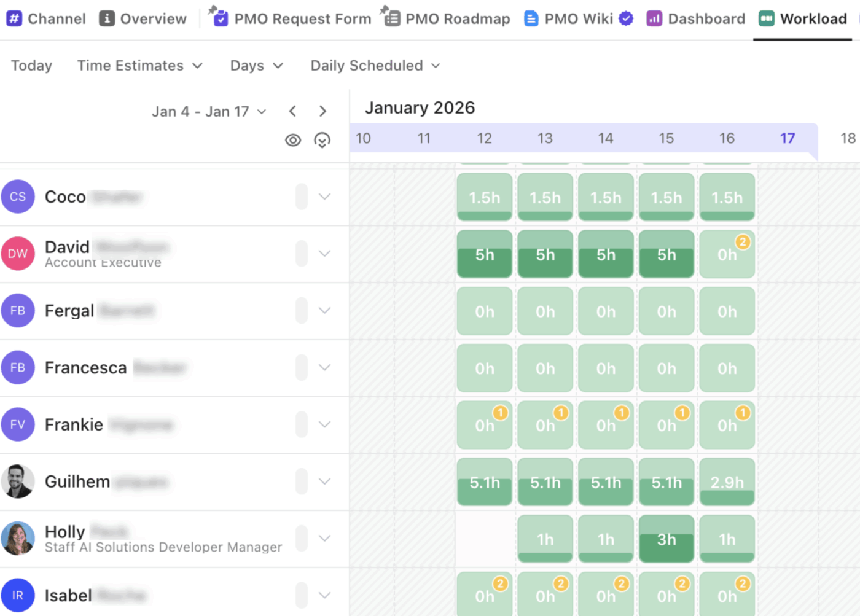Viewport: 860px width, 616px height.
Task: Click David's DW avatar
Action: pyautogui.click(x=18, y=254)
